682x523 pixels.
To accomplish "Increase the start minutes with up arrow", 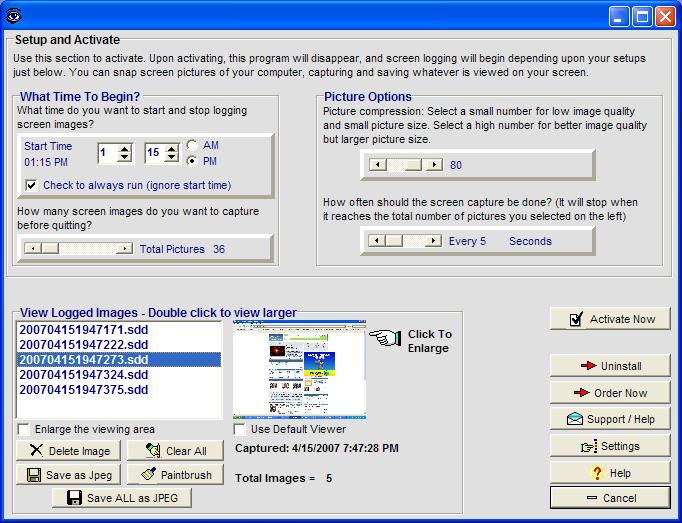I will (172, 148).
